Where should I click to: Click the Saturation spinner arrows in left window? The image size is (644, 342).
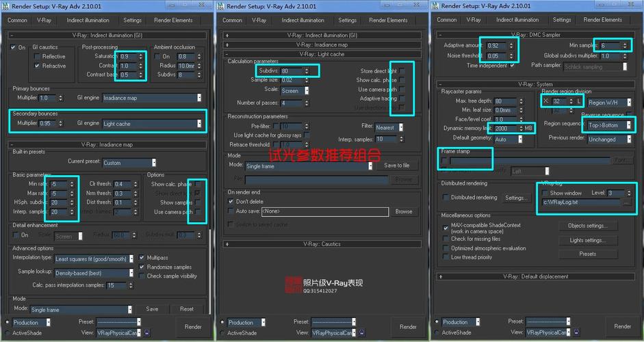[141, 56]
